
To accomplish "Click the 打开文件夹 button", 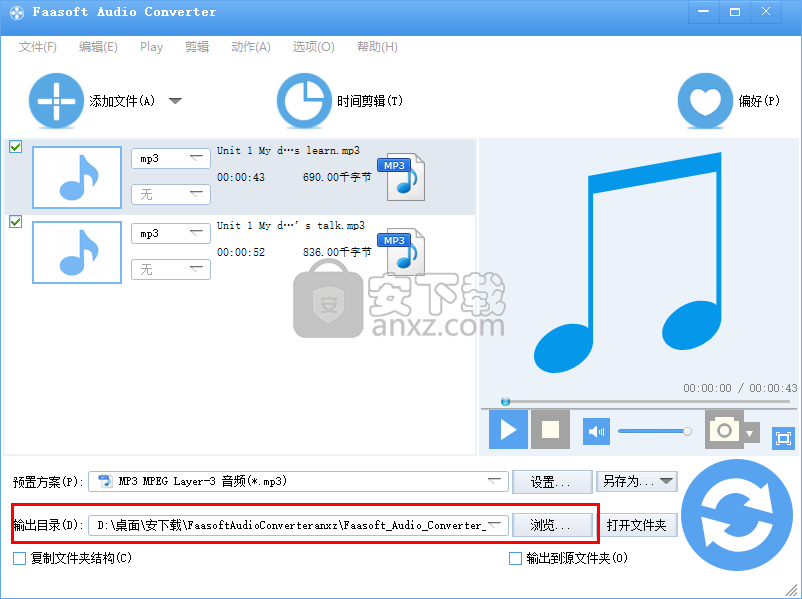I will [x=637, y=525].
